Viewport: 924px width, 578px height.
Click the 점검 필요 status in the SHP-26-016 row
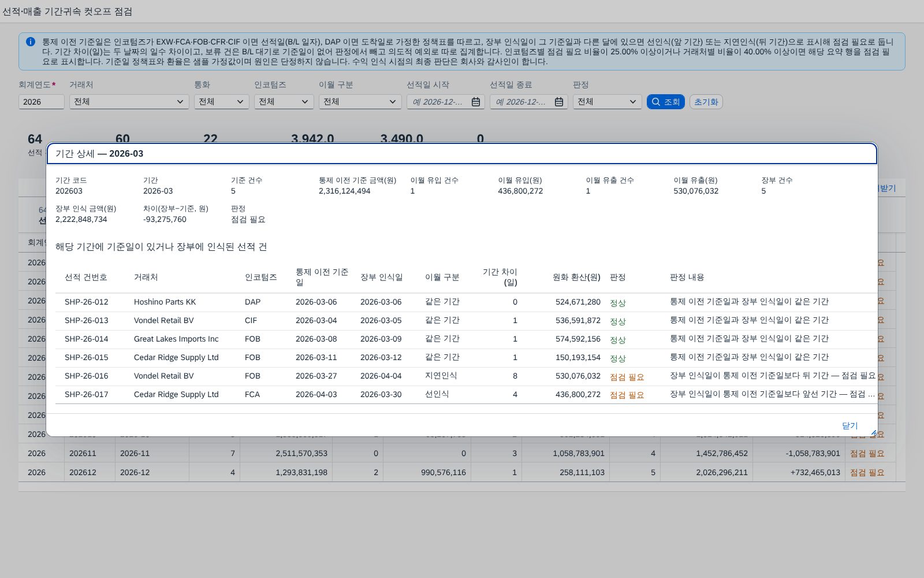[627, 377]
